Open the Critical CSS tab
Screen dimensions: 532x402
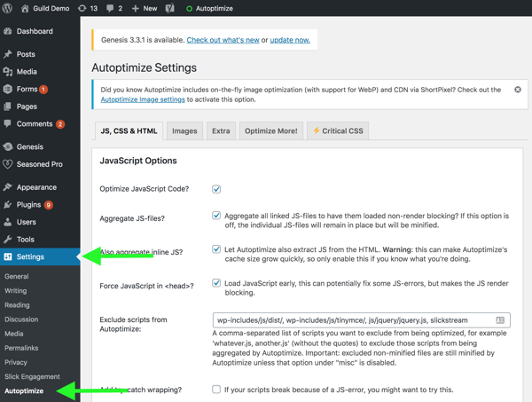pos(338,131)
